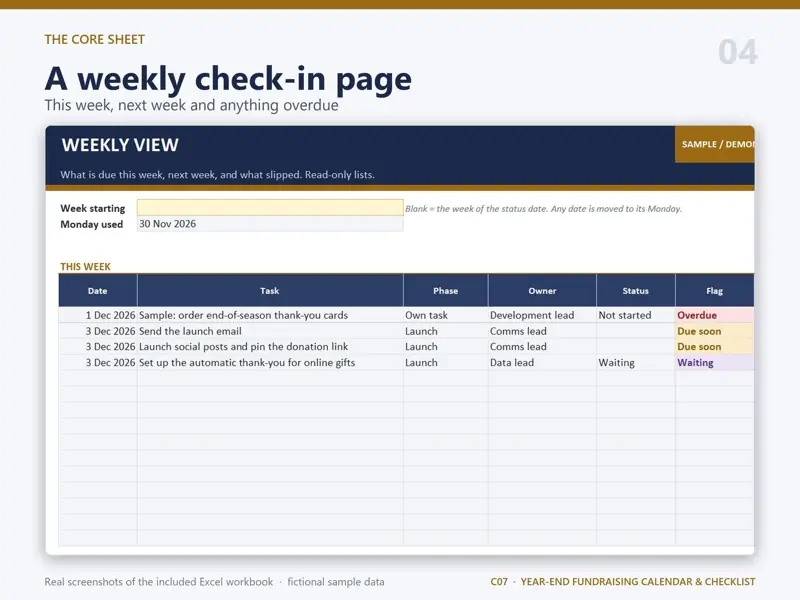Click the Flag column header
This screenshot has width=800, height=600.
pyautogui.click(x=714, y=291)
